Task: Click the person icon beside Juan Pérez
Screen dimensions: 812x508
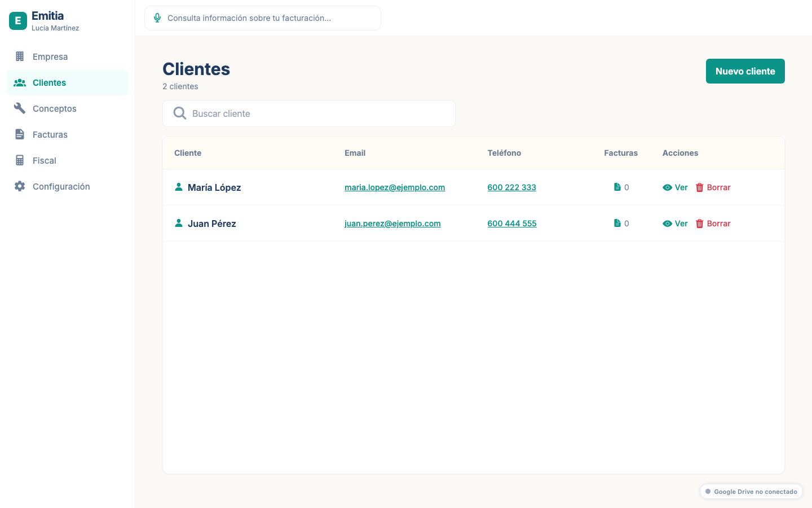Action: pyautogui.click(x=179, y=223)
